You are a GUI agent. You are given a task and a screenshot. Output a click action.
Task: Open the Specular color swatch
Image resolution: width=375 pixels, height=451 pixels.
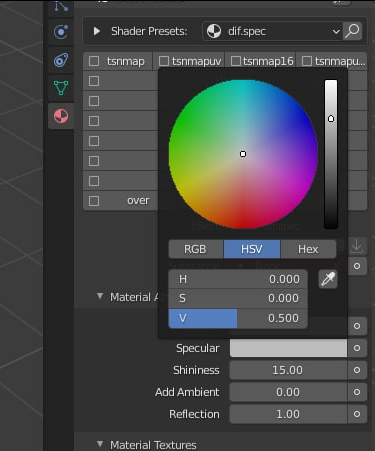click(x=288, y=348)
